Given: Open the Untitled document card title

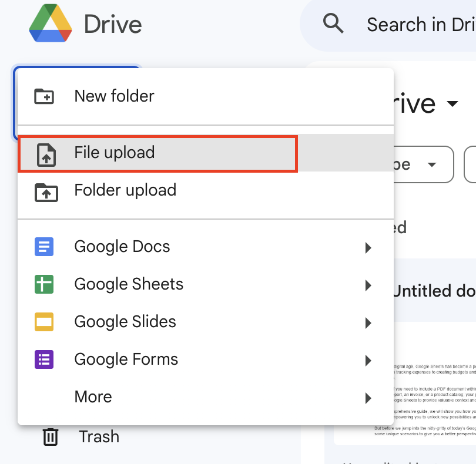Looking at the screenshot, I should coord(435,291).
